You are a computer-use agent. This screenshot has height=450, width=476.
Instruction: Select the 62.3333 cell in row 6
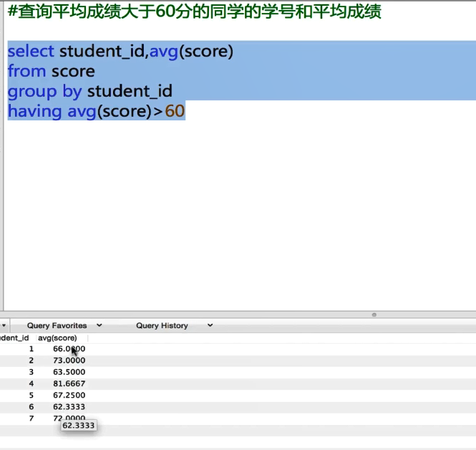(69, 406)
